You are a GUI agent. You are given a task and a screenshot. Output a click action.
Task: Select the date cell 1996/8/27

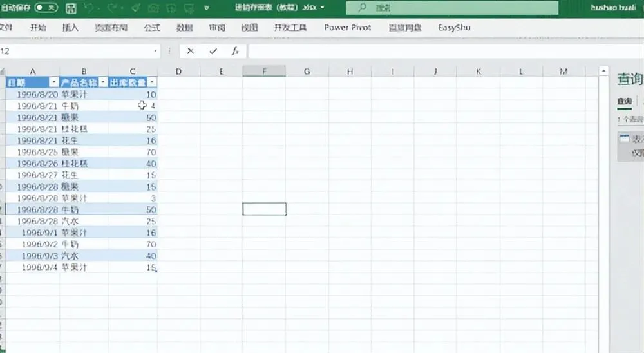[x=33, y=175]
